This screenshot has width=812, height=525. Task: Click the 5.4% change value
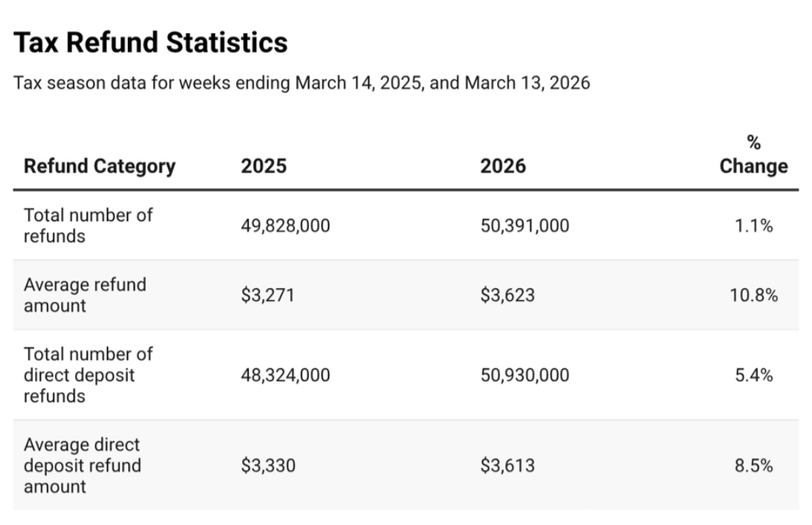point(753,375)
